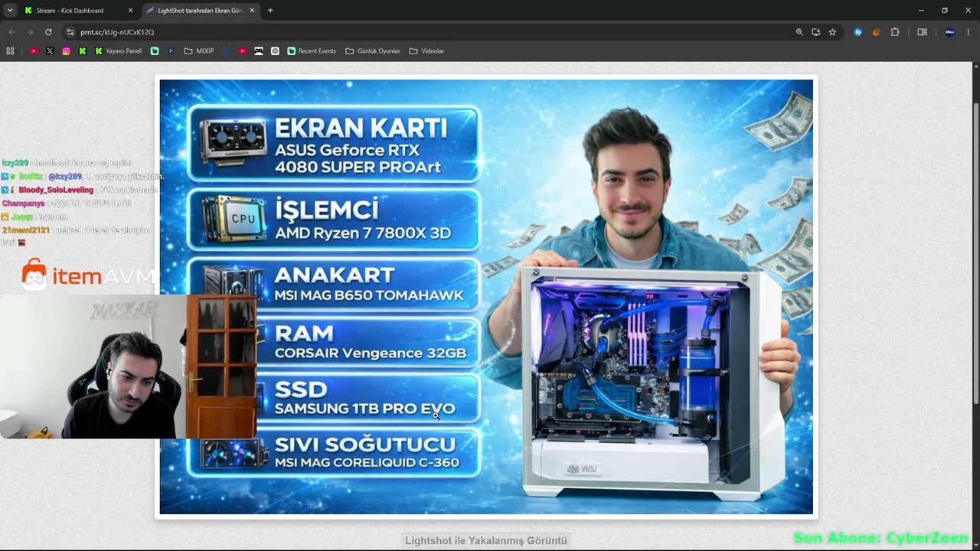Screen dimensions: 980x551
Task: Open the ChatGPT bookmark icon
Action: 275,51
